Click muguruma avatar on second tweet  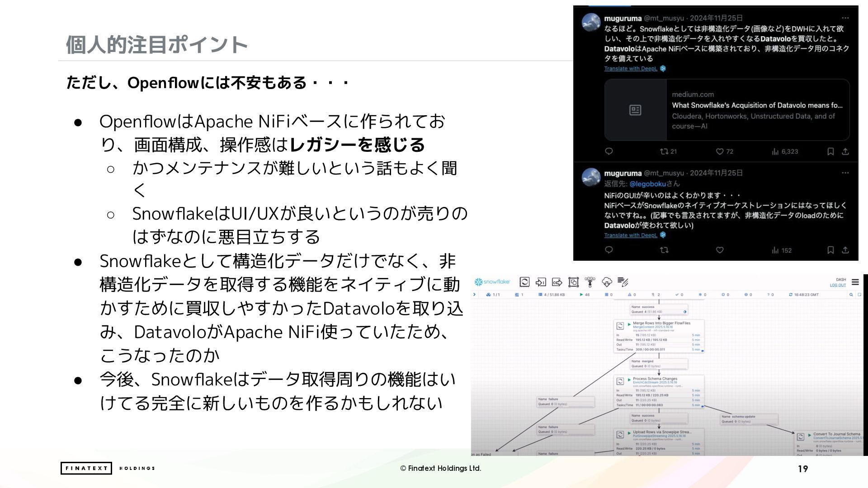(x=591, y=177)
